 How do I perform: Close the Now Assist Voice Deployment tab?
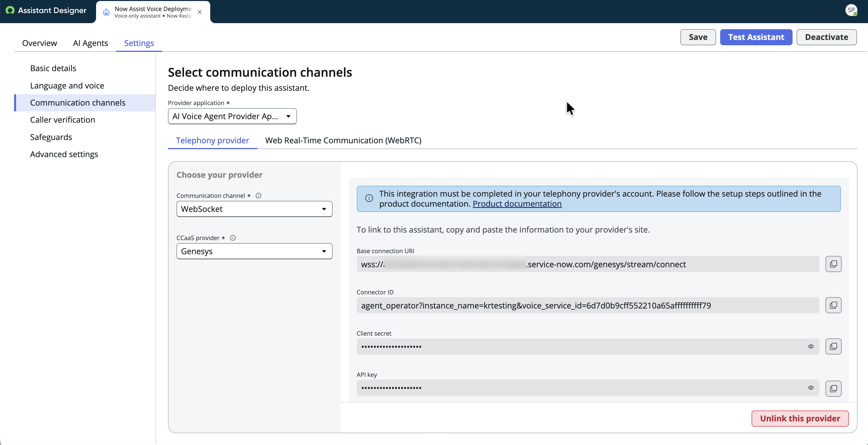pyautogui.click(x=200, y=12)
